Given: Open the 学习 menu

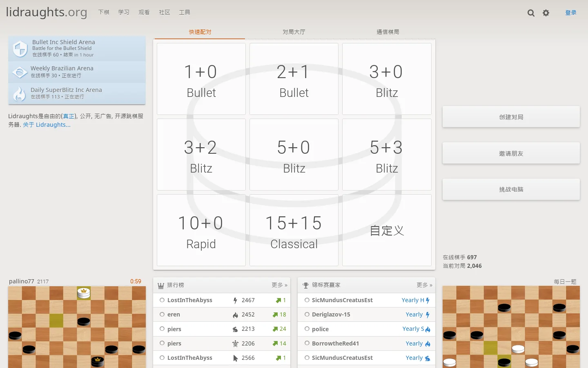Looking at the screenshot, I should 124,12.
